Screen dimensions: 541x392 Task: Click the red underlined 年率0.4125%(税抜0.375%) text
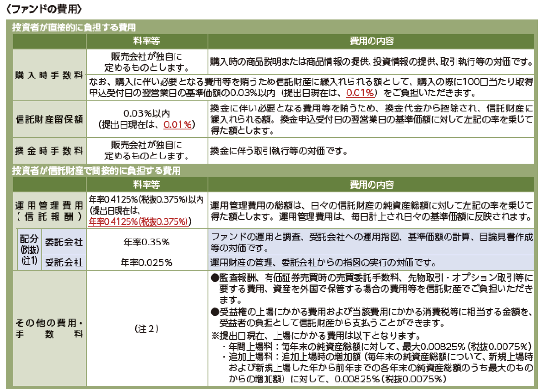[139, 221]
